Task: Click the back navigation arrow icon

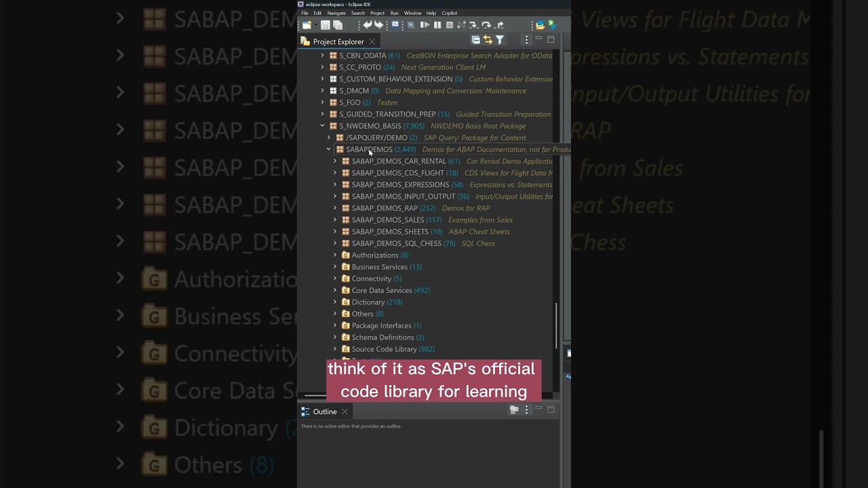Action: click(368, 25)
